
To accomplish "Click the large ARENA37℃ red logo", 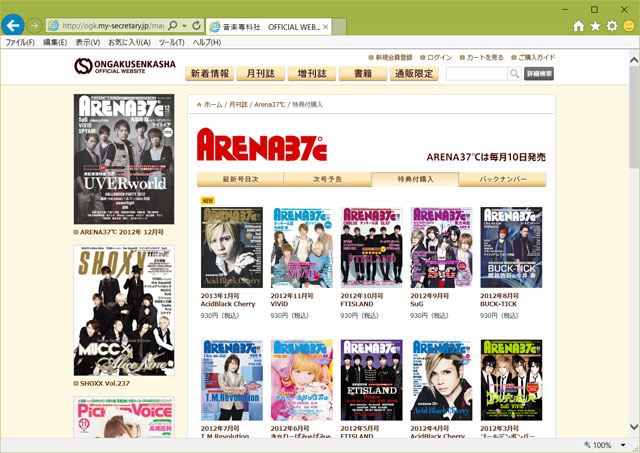I will 262,144.
